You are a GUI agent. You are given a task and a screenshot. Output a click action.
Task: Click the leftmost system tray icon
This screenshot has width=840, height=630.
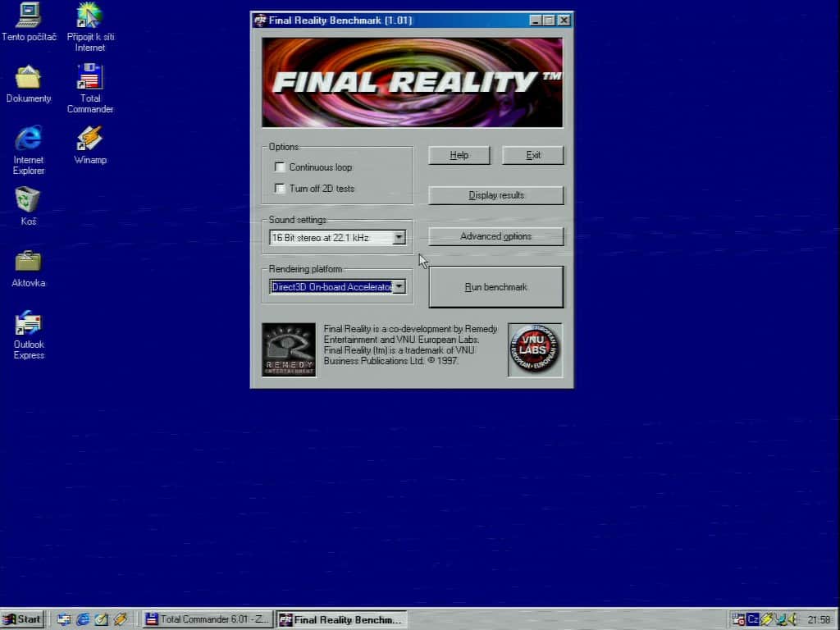pos(739,619)
